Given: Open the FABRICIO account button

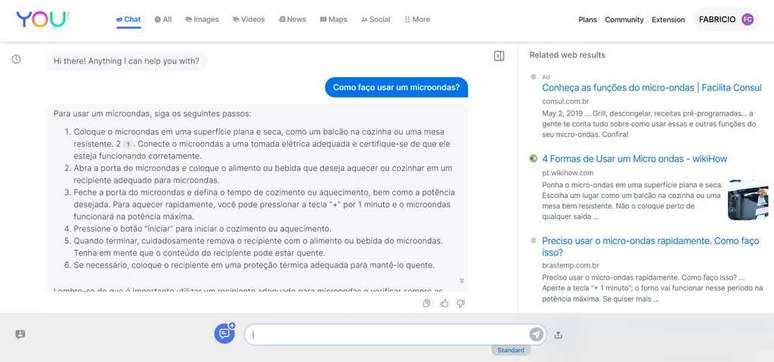Looking at the screenshot, I should [726, 20].
